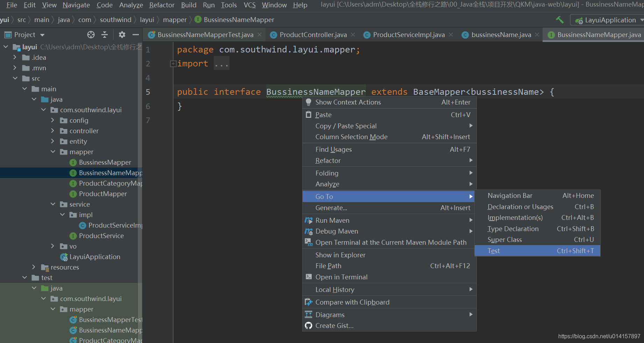Image resolution: width=644 pixels, height=343 pixels.
Task: Expand the vo package
Action: (52, 246)
